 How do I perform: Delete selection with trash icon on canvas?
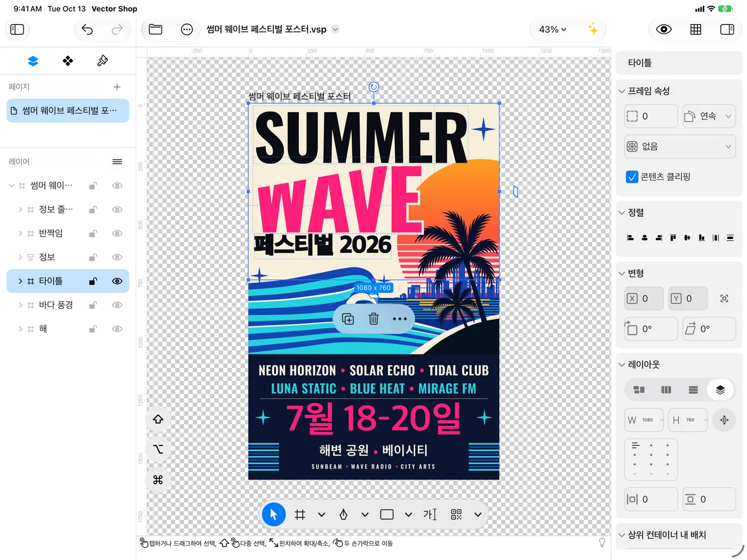click(373, 319)
